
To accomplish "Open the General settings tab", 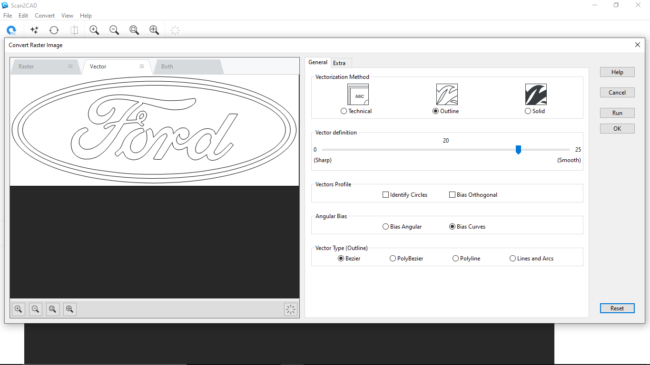I will (318, 62).
